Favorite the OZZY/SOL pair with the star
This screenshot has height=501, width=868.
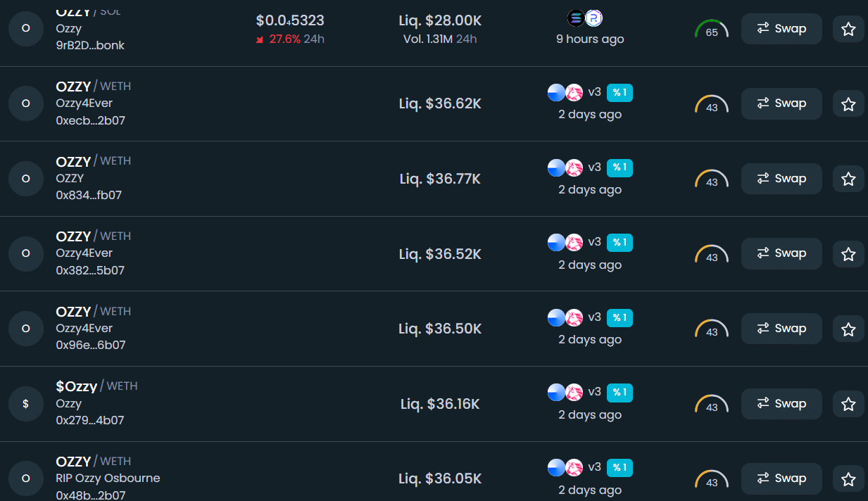point(848,29)
